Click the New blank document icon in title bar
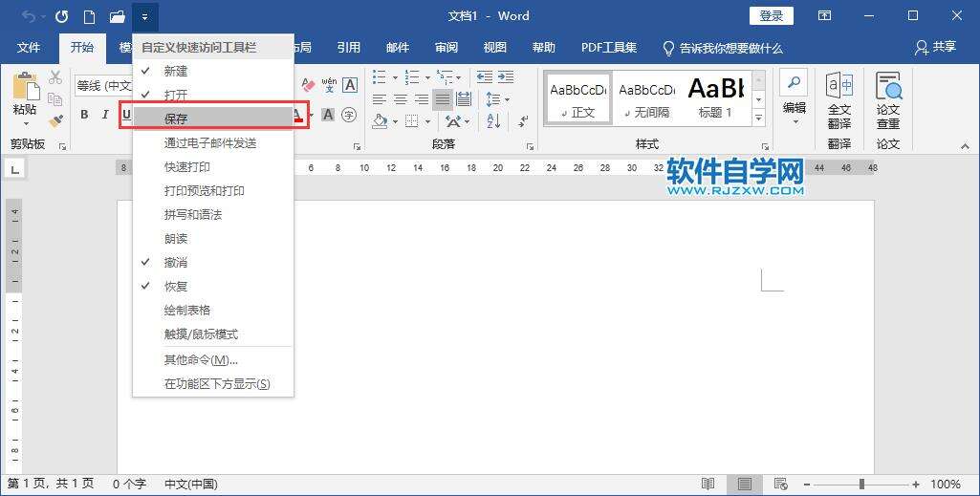 (89, 16)
